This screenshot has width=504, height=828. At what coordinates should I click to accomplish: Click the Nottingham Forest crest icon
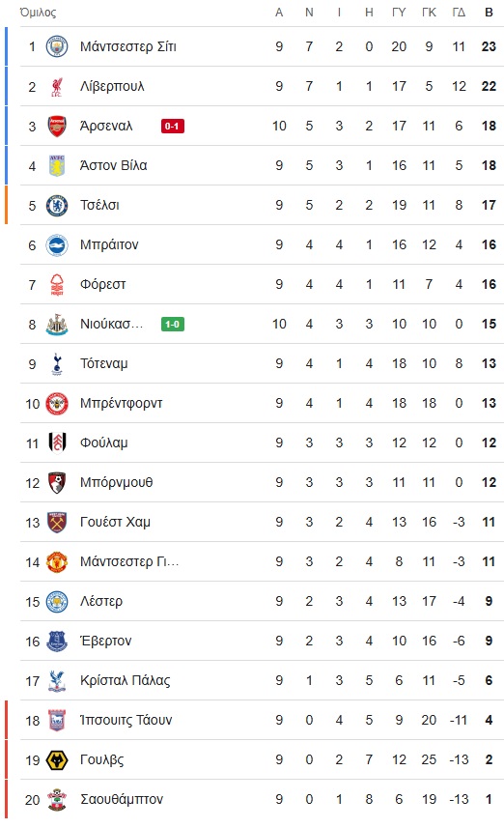57,284
